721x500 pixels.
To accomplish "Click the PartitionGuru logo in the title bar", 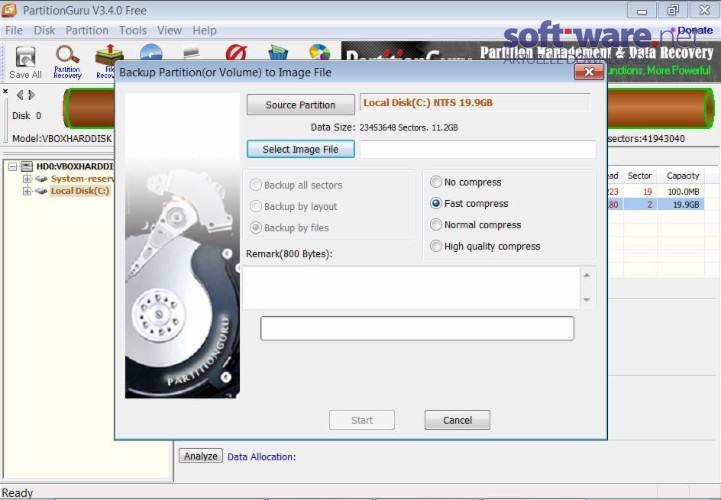I will tap(9, 10).
